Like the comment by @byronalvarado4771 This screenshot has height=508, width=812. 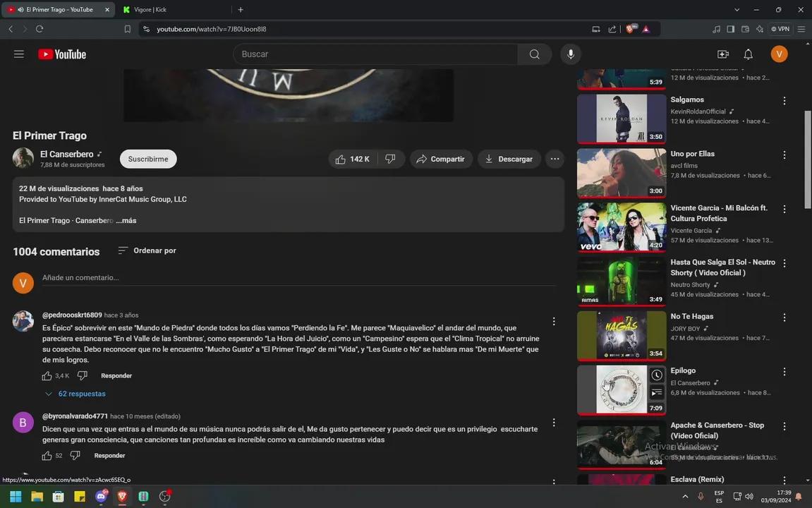point(47,456)
